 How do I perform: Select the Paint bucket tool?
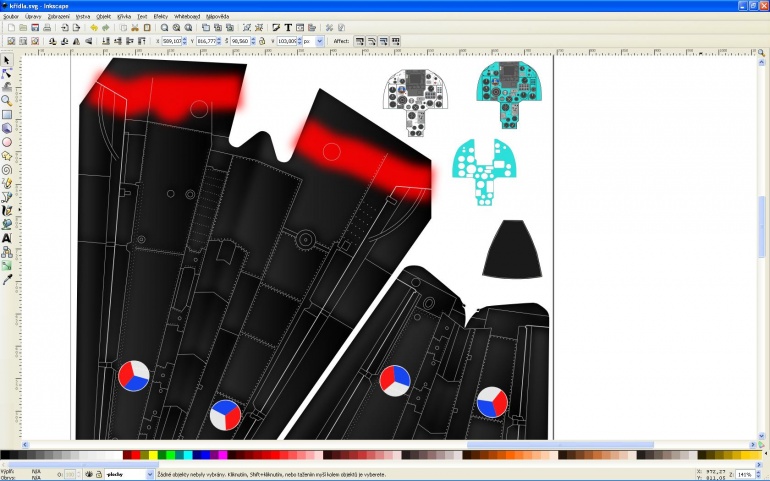pyautogui.click(x=7, y=225)
